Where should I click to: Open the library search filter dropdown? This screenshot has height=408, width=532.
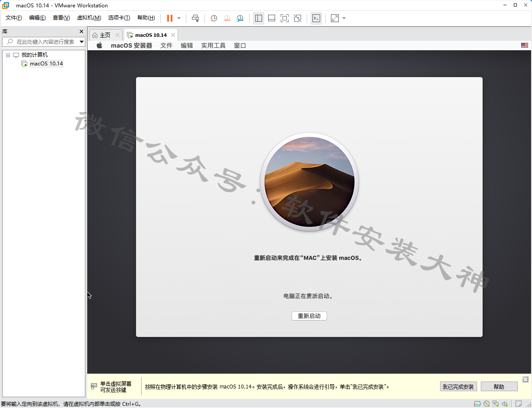[81, 42]
